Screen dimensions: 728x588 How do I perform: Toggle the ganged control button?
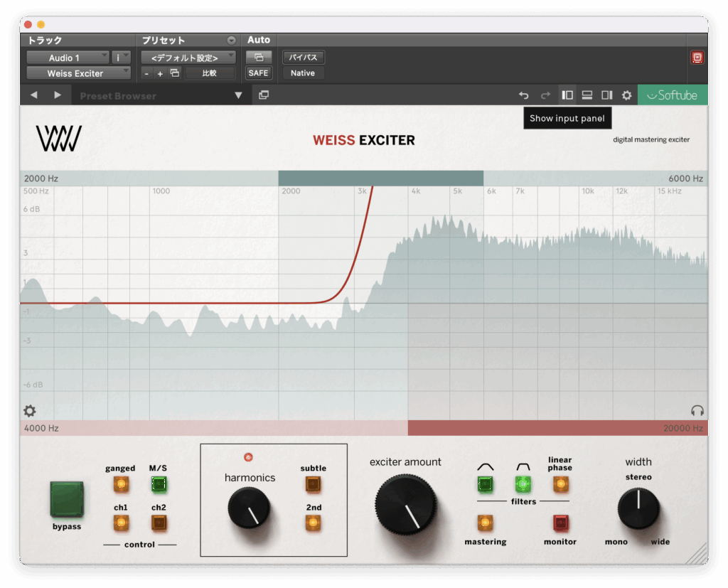(x=121, y=484)
